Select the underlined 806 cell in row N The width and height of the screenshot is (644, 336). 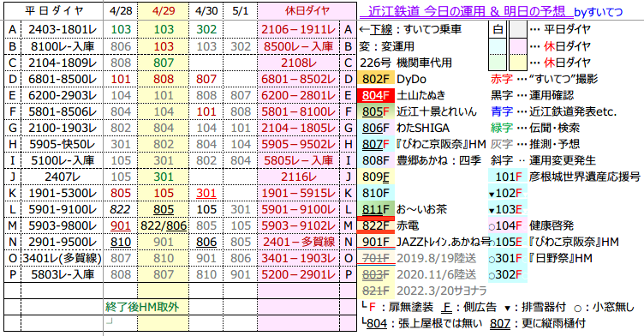pyautogui.click(x=206, y=242)
